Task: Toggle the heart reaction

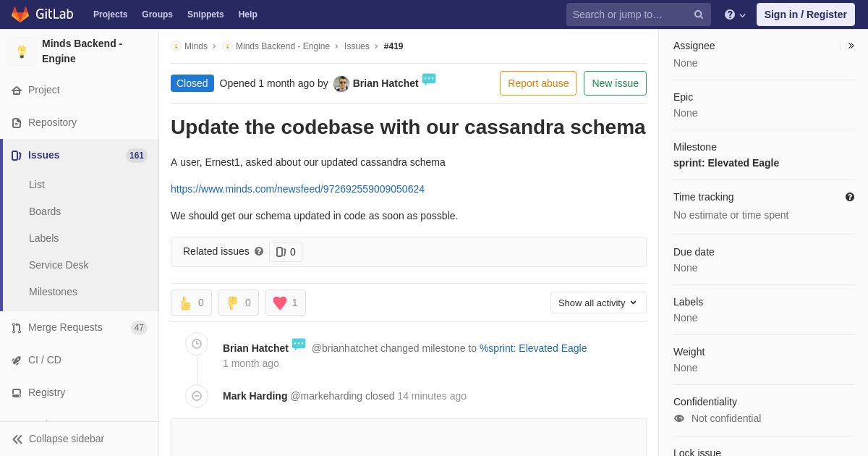Action: pos(285,303)
